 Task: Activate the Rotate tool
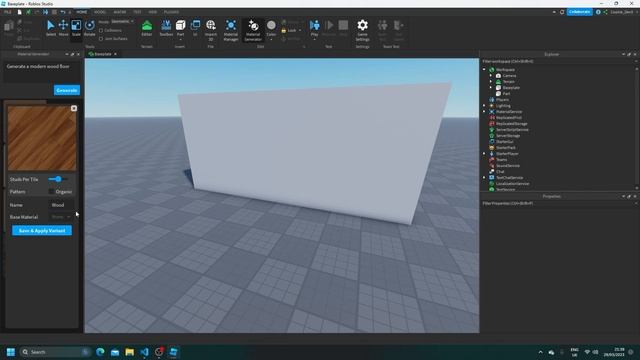pyautogui.click(x=89, y=28)
